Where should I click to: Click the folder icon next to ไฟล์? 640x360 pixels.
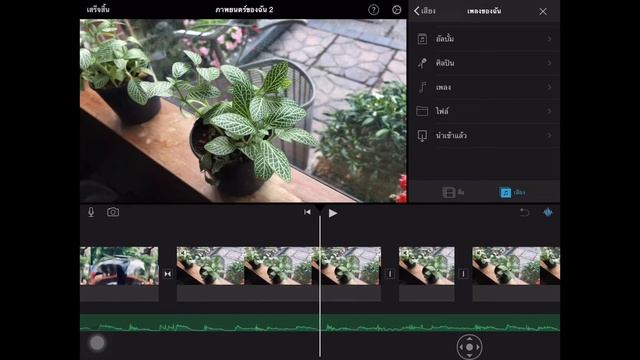[422, 111]
